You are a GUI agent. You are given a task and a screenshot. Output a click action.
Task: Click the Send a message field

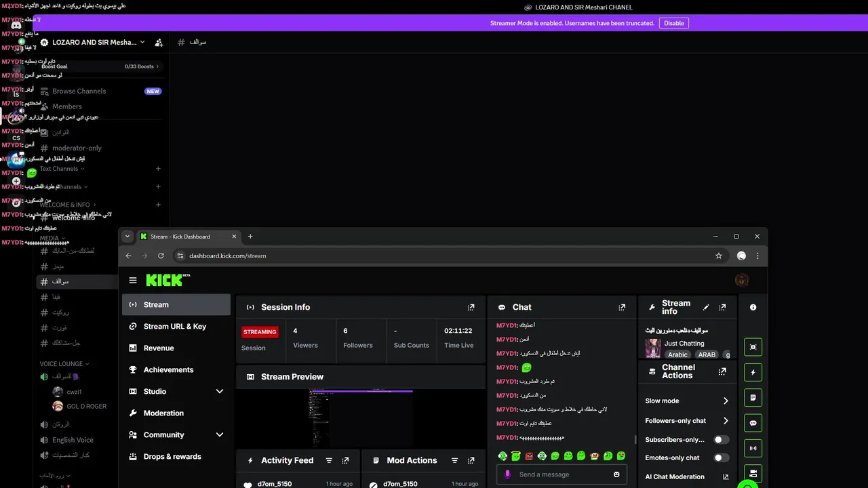(x=561, y=474)
